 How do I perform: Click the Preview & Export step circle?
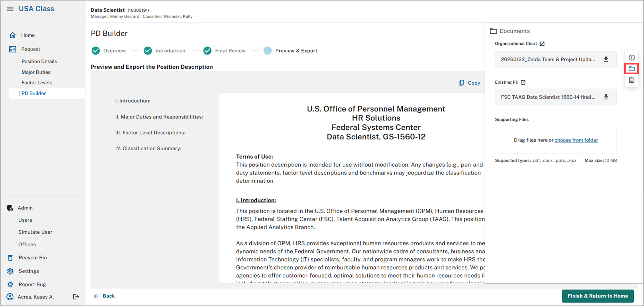(x=268, y=51)
